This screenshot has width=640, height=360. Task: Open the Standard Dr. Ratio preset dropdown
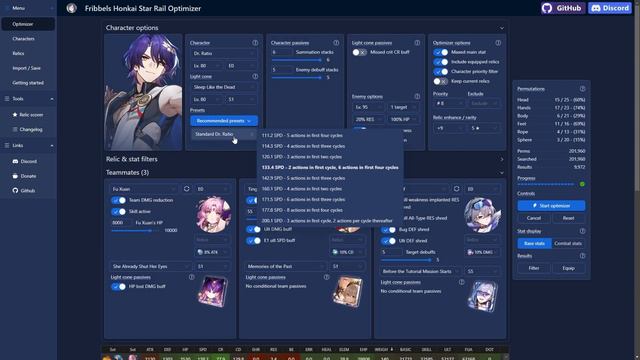[x=224, y=134]
